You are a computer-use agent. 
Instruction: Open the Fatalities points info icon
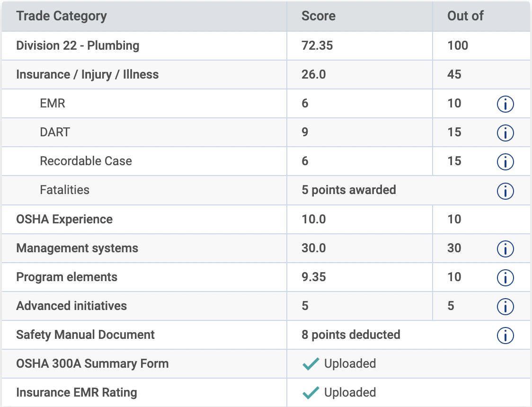coord(505,191)
